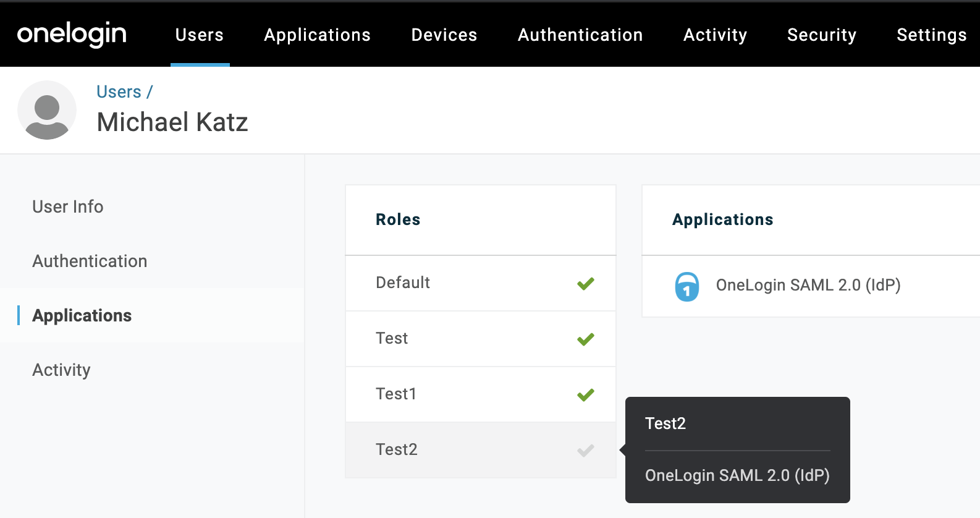Select Authentication in the sidebar

click(90, 261)
